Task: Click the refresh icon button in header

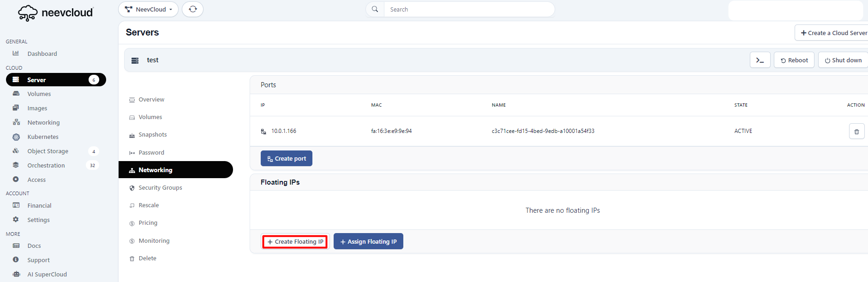Action: coord(192,9)
